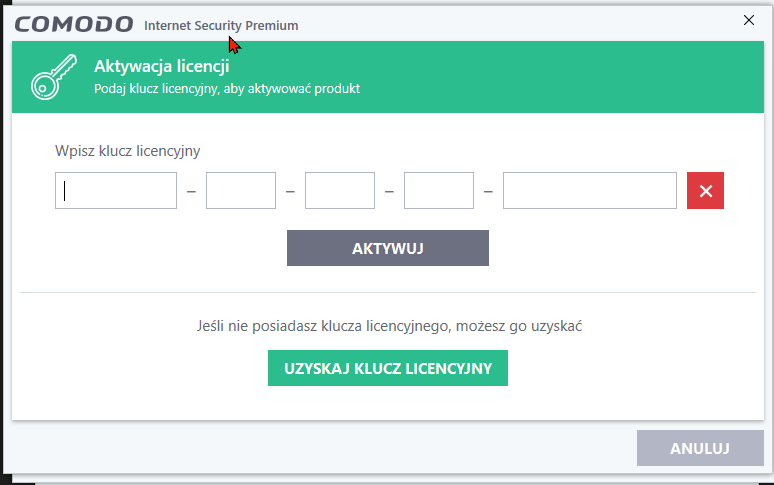Clear license key with the red X button
The height and width of the screenshot is (485, 774).
[x=705, y=190]
